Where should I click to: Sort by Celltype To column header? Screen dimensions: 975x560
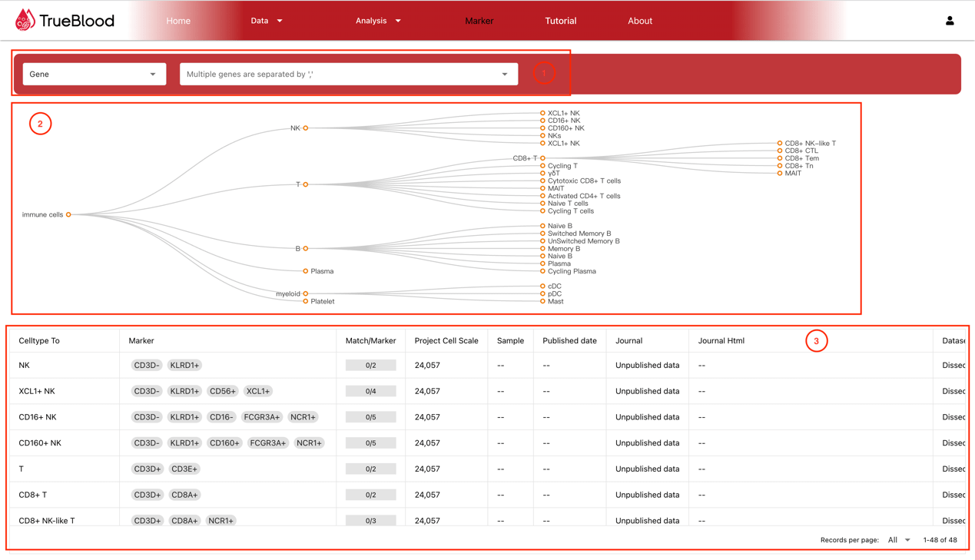click(x=39, y=340)
